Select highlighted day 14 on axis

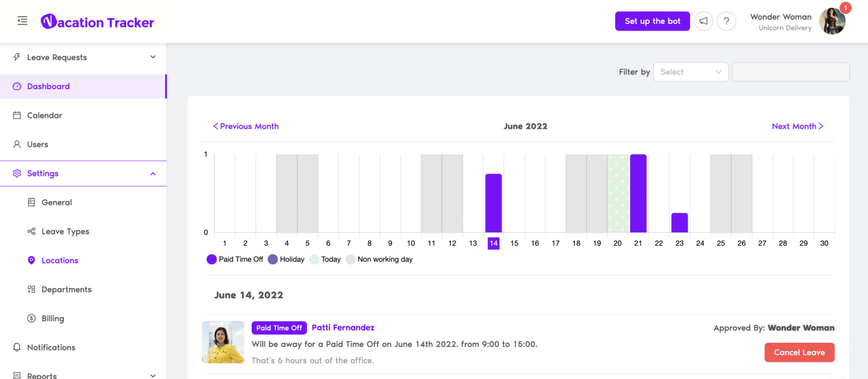tap(493, 243)
